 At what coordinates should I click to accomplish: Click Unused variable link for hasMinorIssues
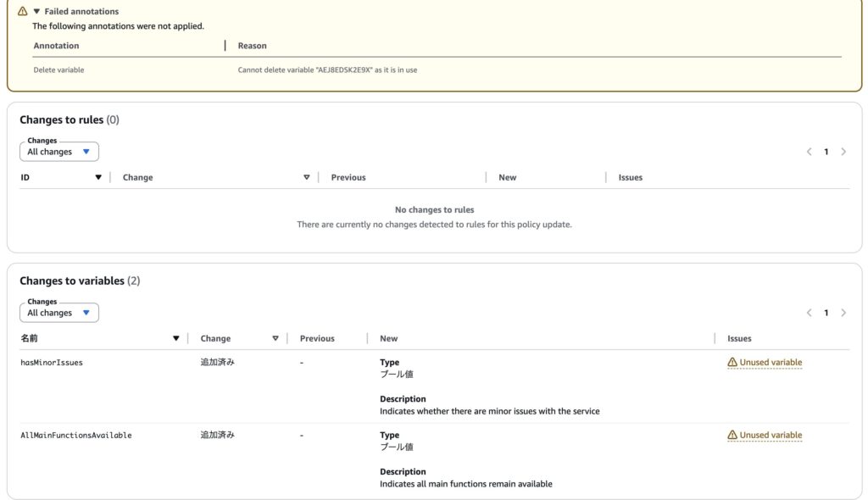(x=771, y=362)
